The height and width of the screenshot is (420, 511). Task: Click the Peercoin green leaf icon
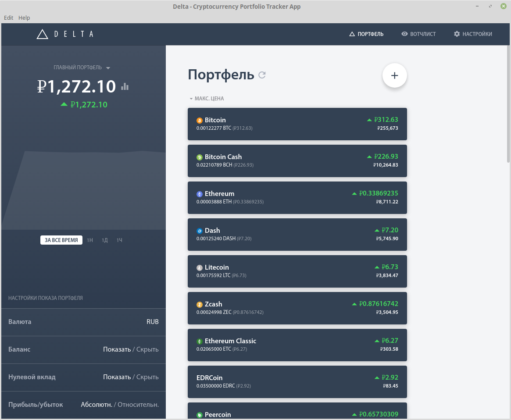(x=200, y=415)
